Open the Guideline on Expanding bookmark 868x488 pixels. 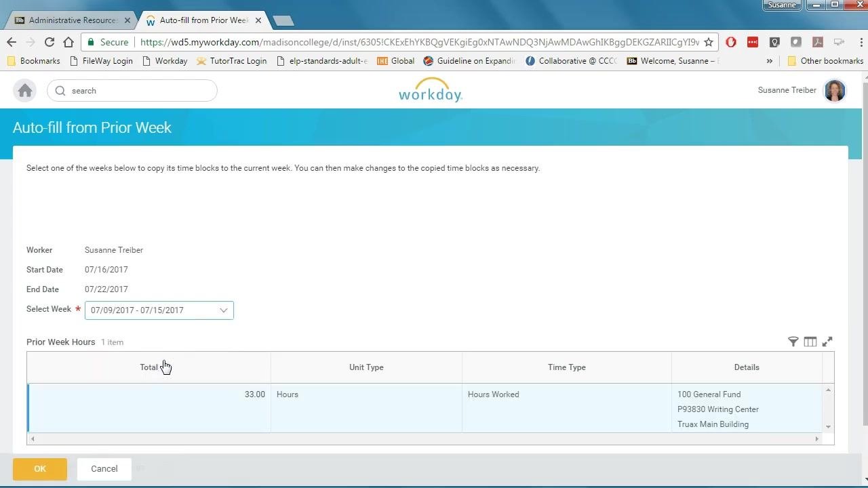(469, 61)
